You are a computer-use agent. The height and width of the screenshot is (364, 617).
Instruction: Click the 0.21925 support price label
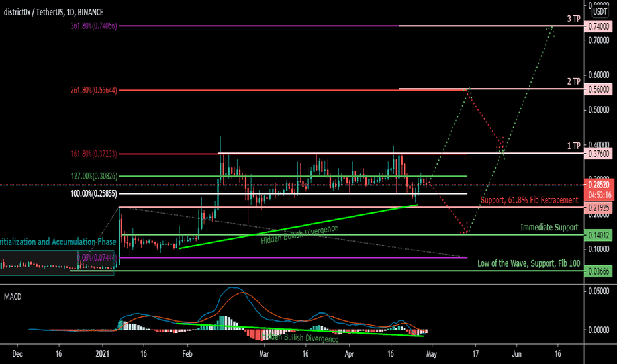(x=598, y=207)
